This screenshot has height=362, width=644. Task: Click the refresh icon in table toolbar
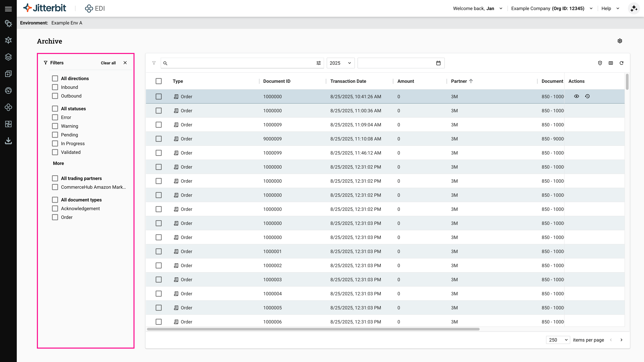[x=622, y=63]
